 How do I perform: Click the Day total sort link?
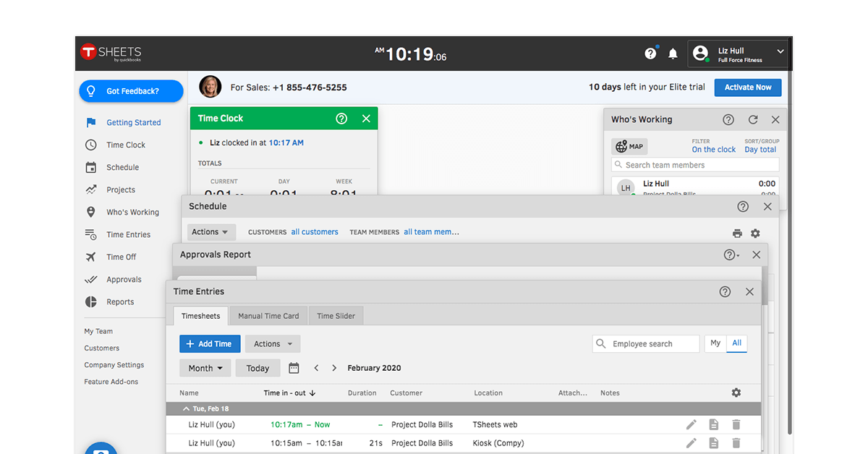click(760, 150)
